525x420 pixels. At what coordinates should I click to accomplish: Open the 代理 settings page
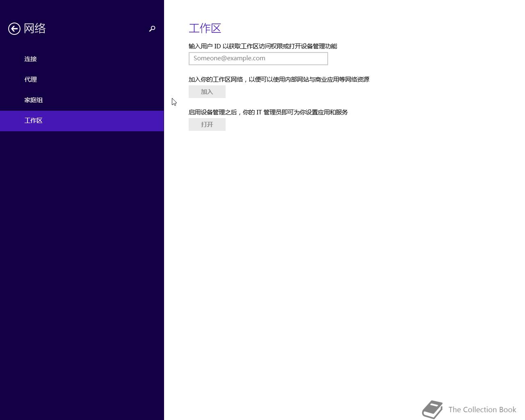[82, 80]
